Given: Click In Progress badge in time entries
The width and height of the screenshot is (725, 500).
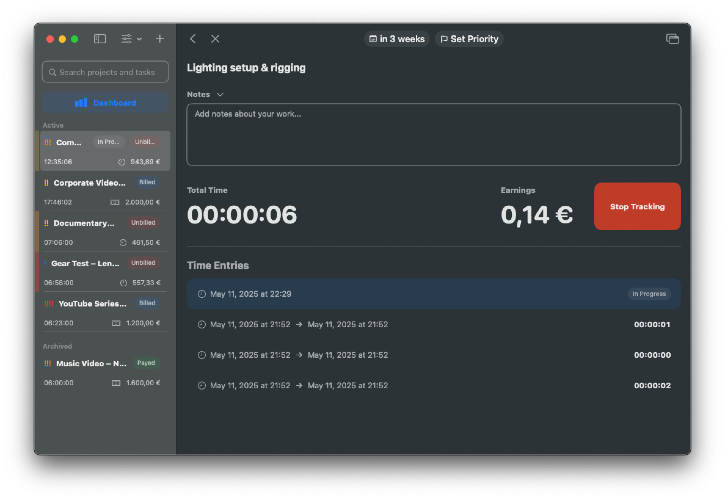Looking at the screenshot, I should click(x=649, y=294).
